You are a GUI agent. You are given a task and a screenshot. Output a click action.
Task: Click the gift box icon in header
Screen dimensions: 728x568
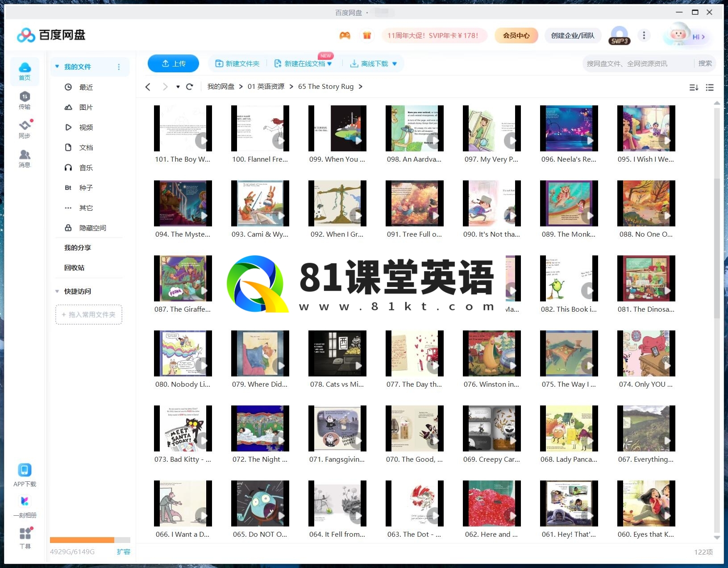coord(367,35)
